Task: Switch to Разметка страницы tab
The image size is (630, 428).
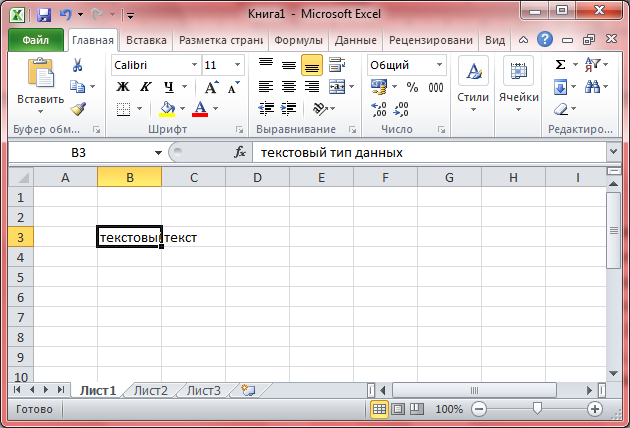Action: tap(221, 40)
